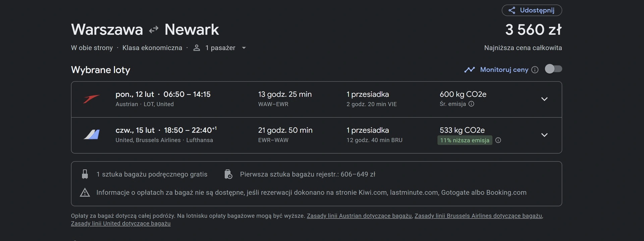Image resolution: width=644 pixels, height=241 pixels.
Task: Click the United airline logo on return flight
Action: point(92,135)
